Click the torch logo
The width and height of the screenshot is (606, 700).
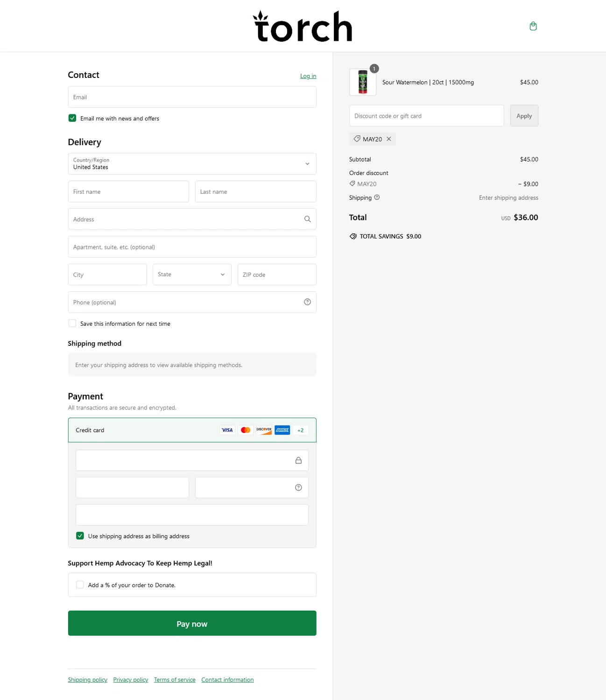point(303,26)
